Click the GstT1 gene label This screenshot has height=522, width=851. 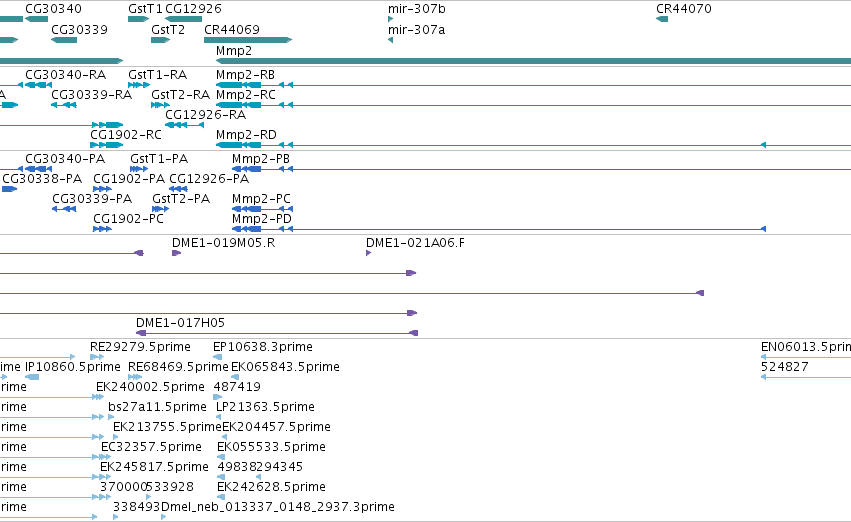[x=145, y=9]
